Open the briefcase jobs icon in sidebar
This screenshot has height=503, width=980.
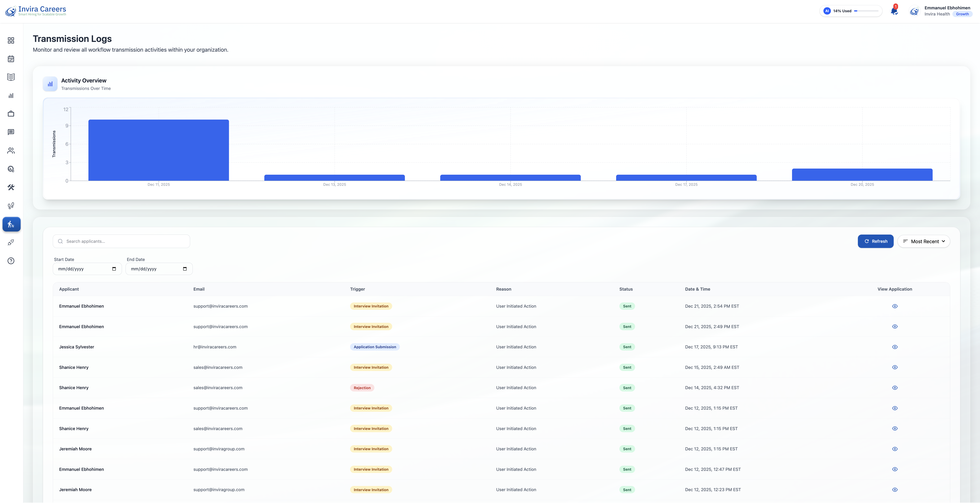pyautogui.click(x=11, y=114)
